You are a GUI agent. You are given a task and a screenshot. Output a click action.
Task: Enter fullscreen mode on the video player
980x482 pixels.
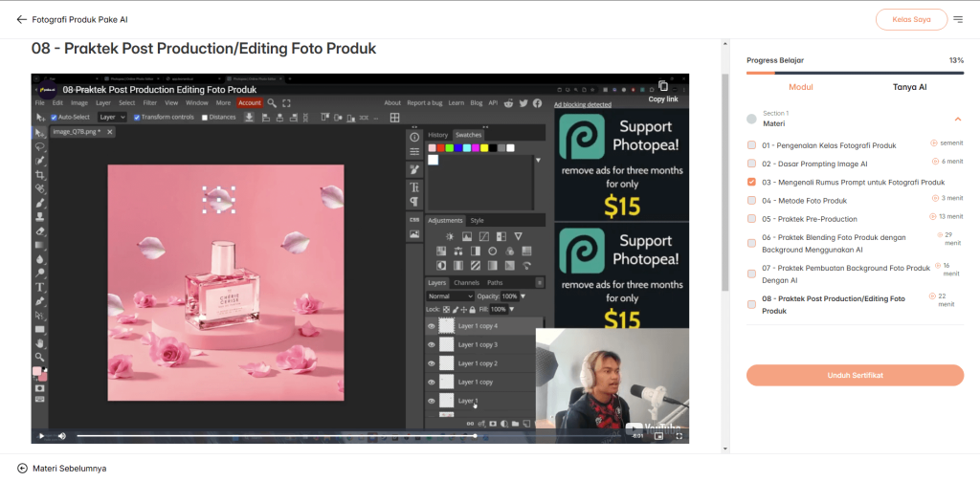[x=679, y=436]
